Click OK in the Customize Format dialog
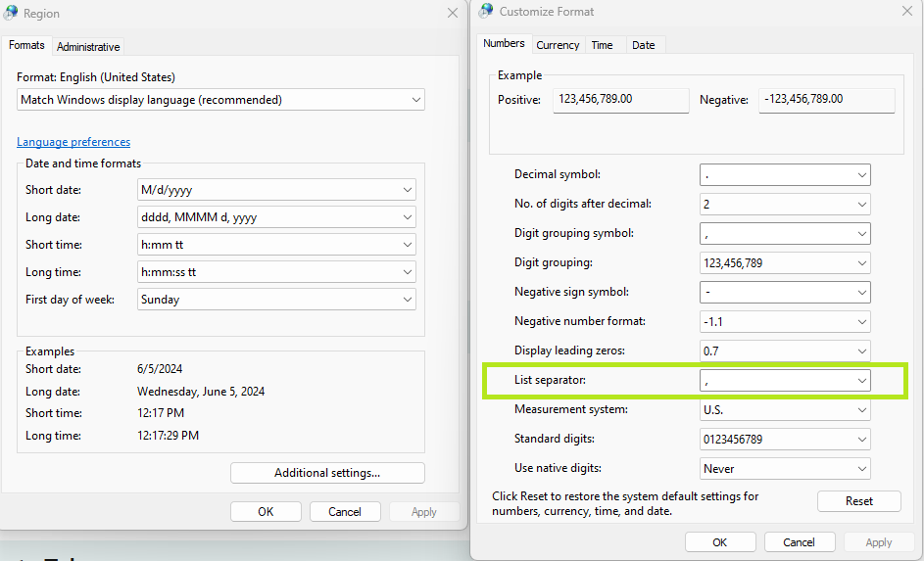 point(720,542)
